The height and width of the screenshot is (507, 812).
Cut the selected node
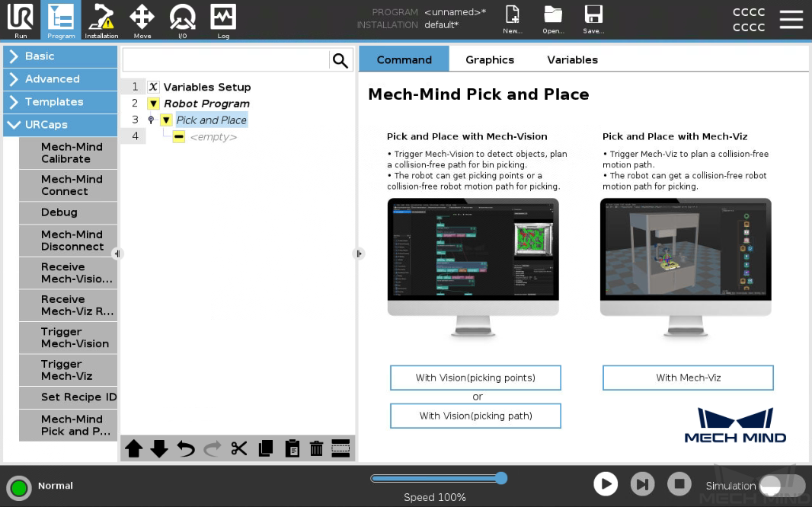(x=238, y=448)
